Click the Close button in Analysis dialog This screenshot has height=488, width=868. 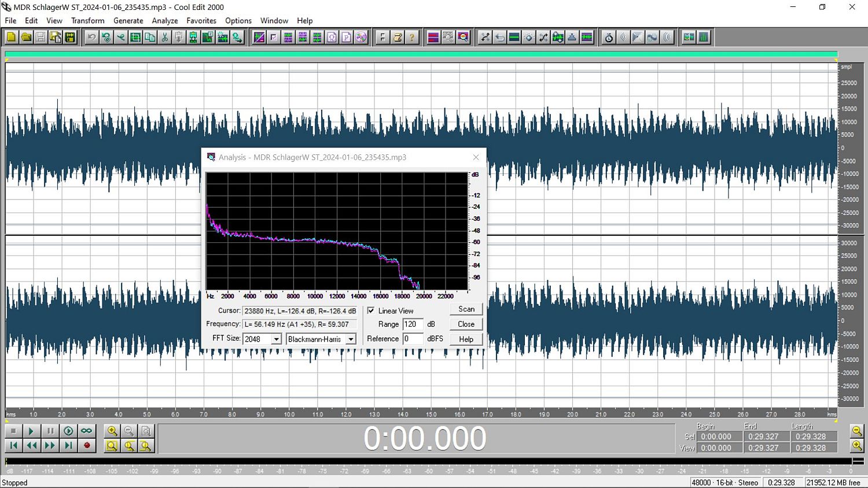click(466, 324)
